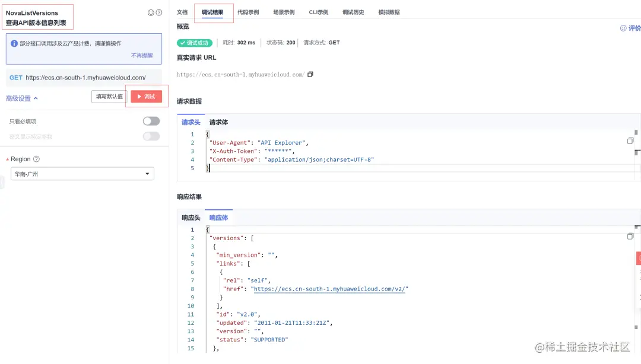Open the href link ending in /v2/
The width and height of the screenshot is (641, 364).
(331, 289)
